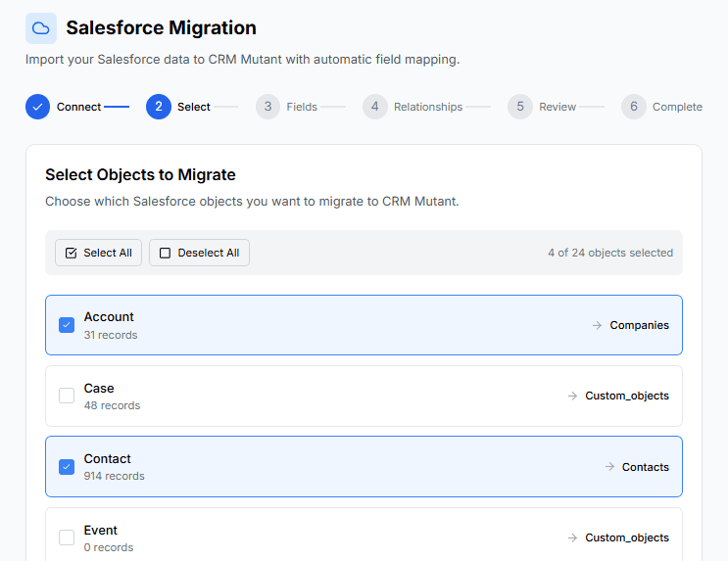Click the Case object name
Screen dimensions: 728x561
point(99,389)
